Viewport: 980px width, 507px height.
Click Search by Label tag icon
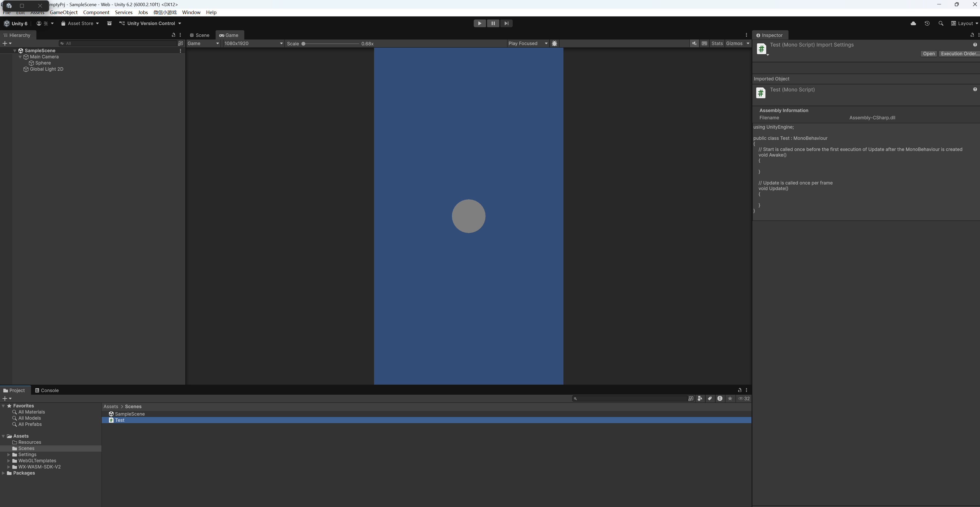click(x=710, y=399)
